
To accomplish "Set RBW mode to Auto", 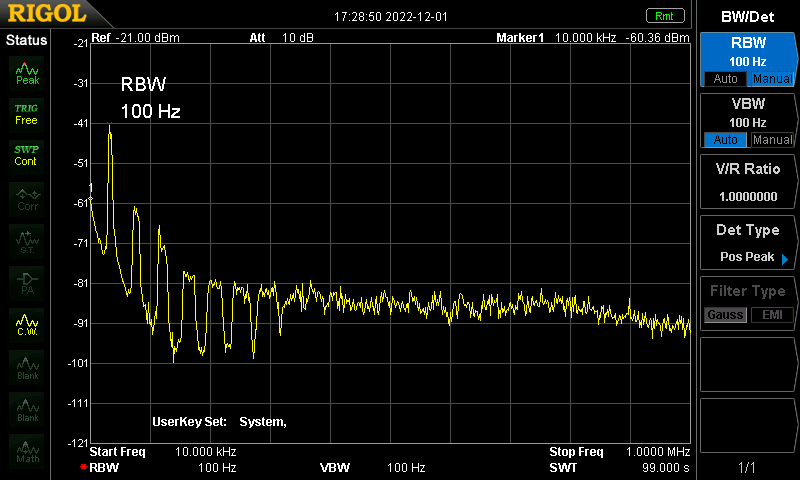I will click(725, 79).
